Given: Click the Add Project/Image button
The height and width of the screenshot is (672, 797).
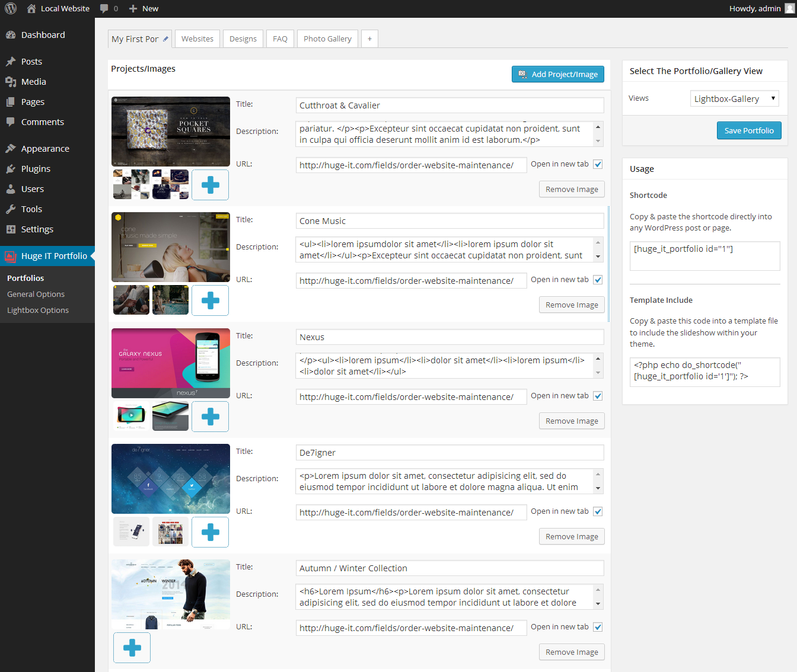Looking at the screenshot, I should click(x=558, y=74).
